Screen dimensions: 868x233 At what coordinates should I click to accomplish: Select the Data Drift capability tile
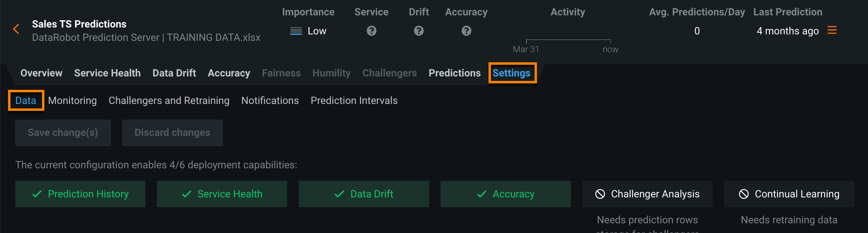coord(364,194)
